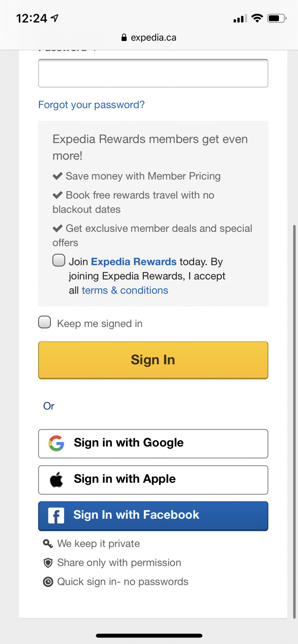The image size is (298, 644).
Task: Choose Sign in with Apple
Action: pyautogui.click(x=153, y=480)
